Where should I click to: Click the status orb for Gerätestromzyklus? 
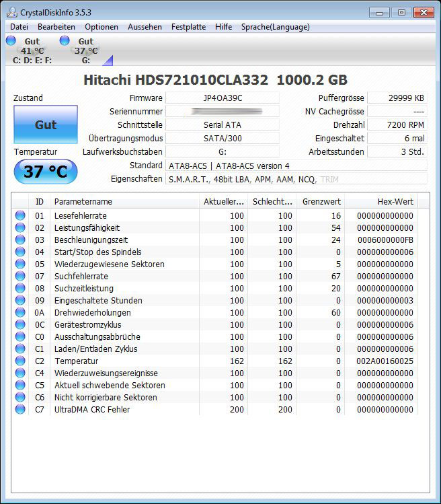pos(20,324)
